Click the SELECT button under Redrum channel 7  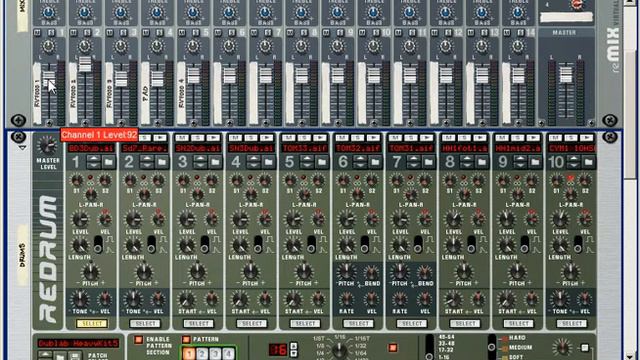coord(411,323)
